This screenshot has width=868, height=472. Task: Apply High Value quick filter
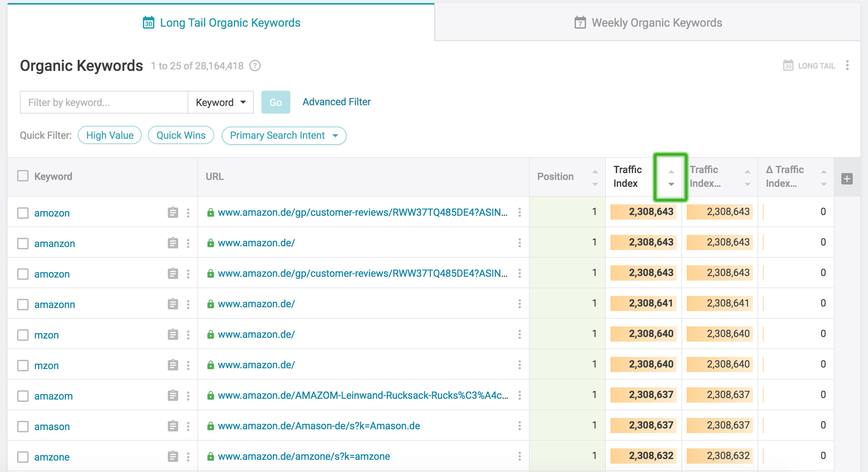110,135
